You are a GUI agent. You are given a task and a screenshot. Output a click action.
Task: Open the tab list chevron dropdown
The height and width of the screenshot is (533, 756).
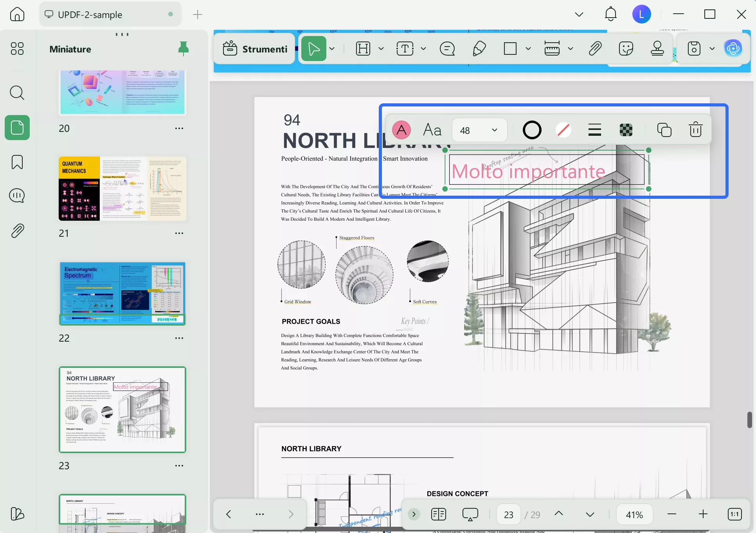coord(579,15)
